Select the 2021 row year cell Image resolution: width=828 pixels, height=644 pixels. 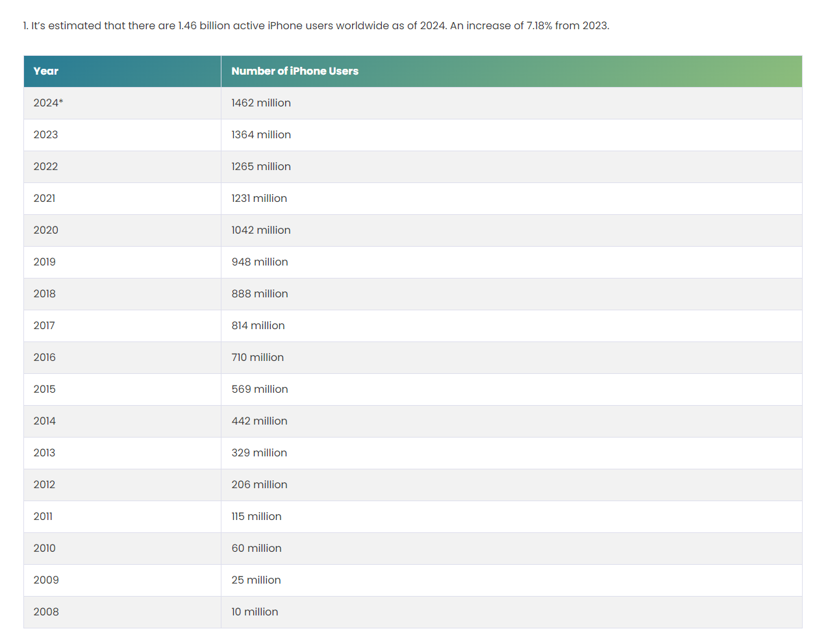pyautogui.click(x=44, y=199)
